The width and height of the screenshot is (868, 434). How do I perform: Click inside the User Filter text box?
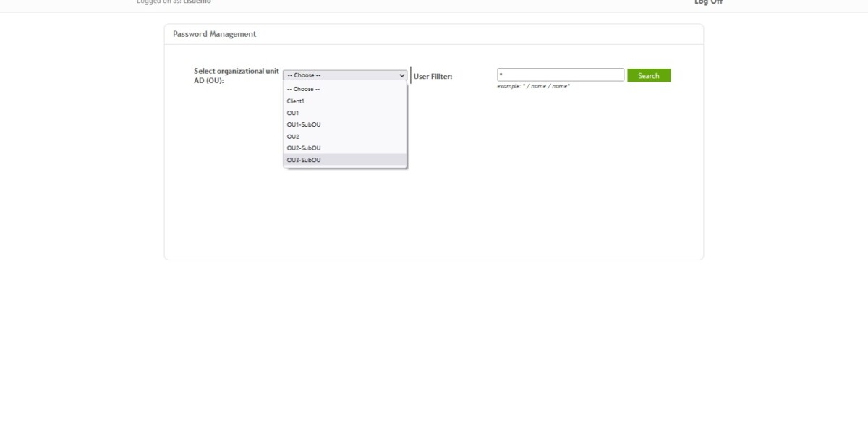[561, 73]
